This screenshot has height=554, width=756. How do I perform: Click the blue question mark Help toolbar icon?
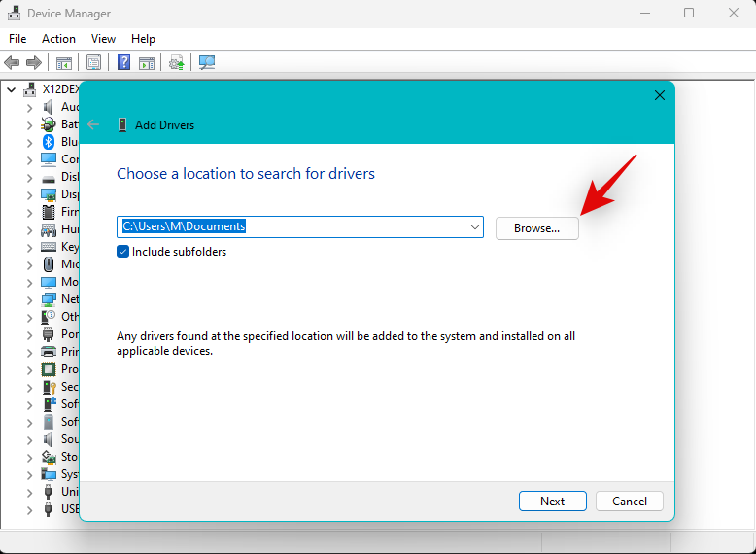click(x=124, y=62)
